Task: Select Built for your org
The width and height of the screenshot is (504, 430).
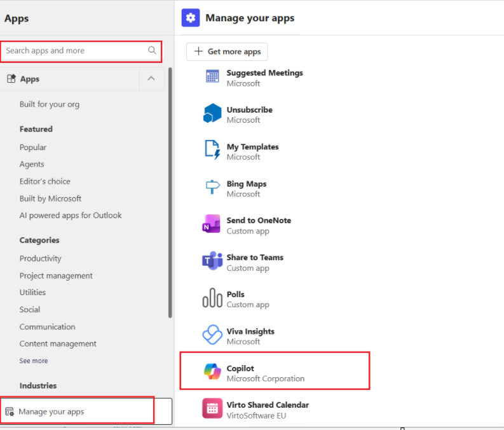Action: [x=50, y=104]
